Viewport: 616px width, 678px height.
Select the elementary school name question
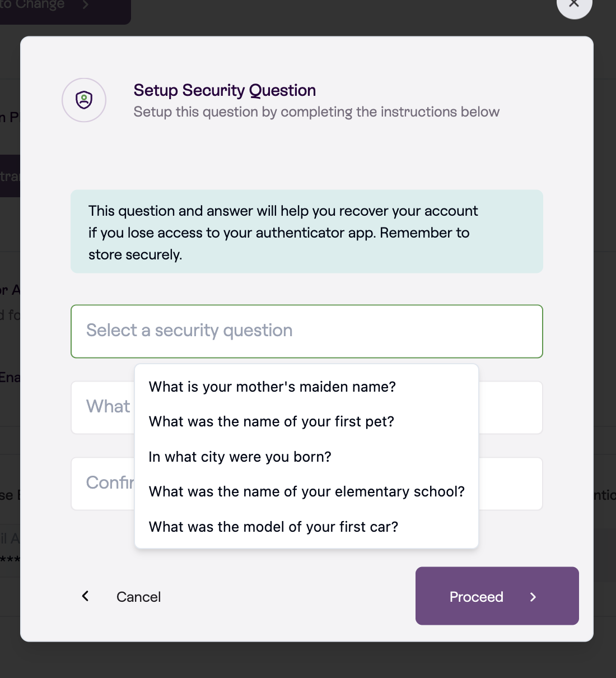pos(306,491)
